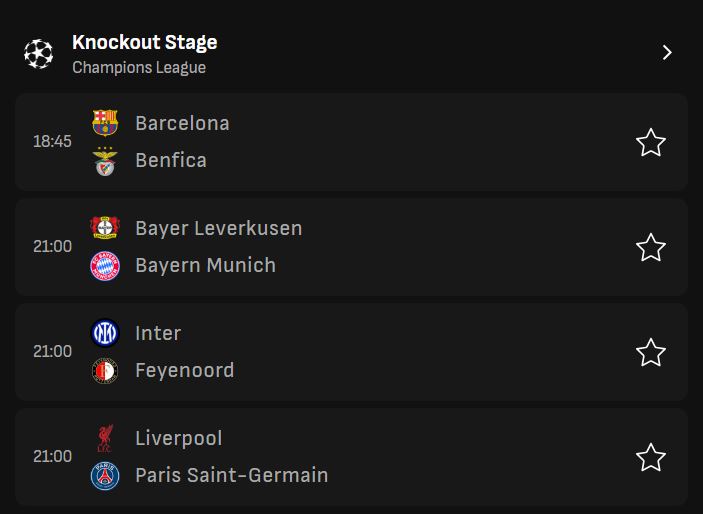Click the Inter club crest
703x514 pixels.
point(105,333)
